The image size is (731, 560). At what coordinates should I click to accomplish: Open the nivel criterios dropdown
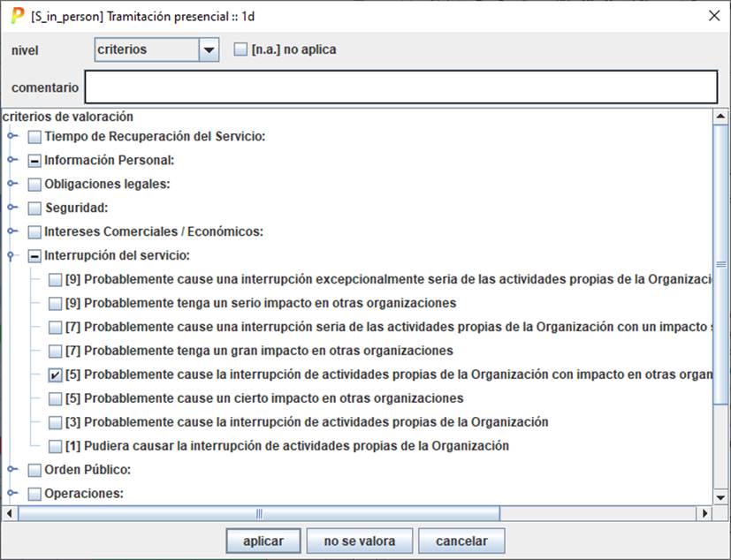tap(209, 50)
